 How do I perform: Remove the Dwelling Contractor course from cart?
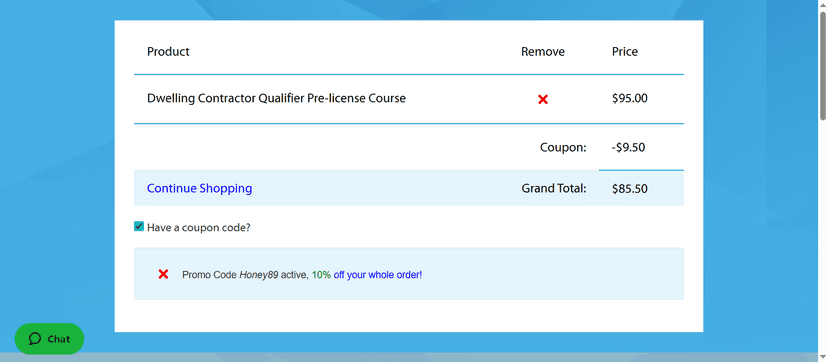(542, 99)
